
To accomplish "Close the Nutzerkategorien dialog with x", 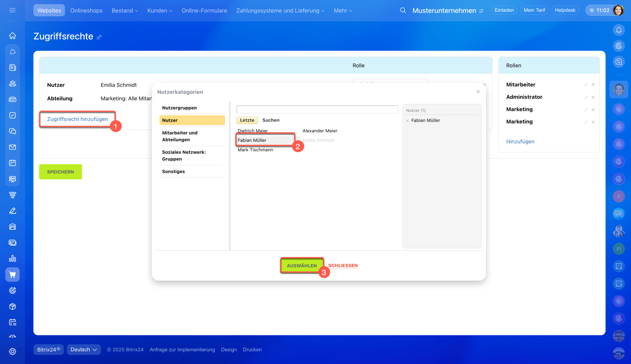I will 478,92.
